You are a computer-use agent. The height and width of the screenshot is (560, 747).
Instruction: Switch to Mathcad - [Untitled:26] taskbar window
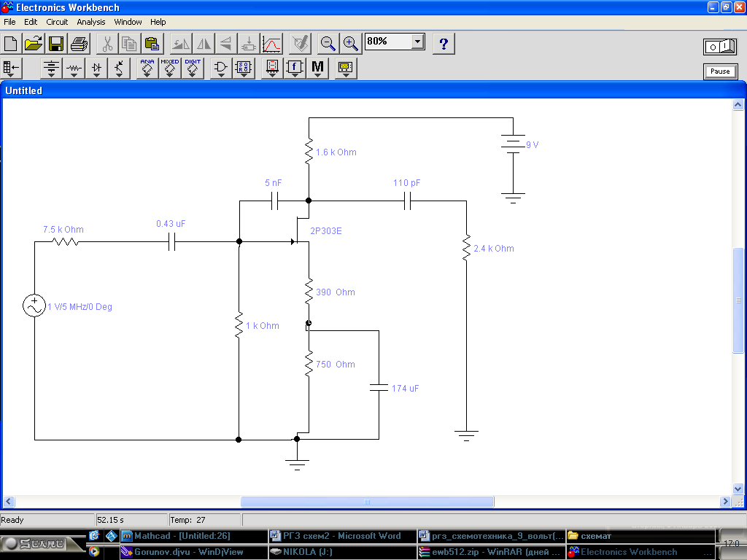(193, 536)
